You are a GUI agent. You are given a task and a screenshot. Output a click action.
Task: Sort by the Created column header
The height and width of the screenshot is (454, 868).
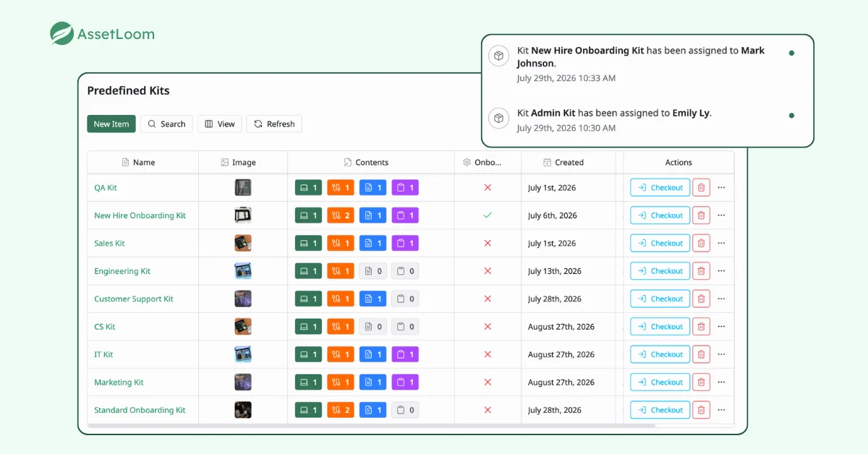(x=569, y=163)
